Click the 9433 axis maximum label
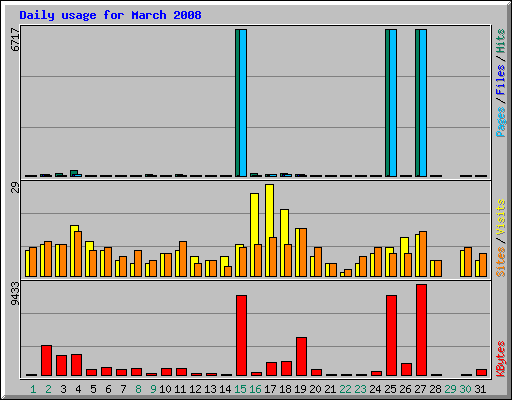The width and height of the screenshot is (512, 400). tap(15, 294)
